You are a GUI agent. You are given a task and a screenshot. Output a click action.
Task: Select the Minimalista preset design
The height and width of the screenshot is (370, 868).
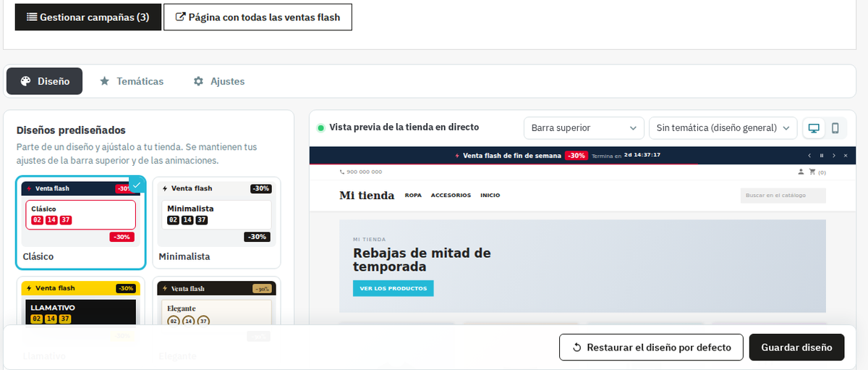click(x=216, y=223)
